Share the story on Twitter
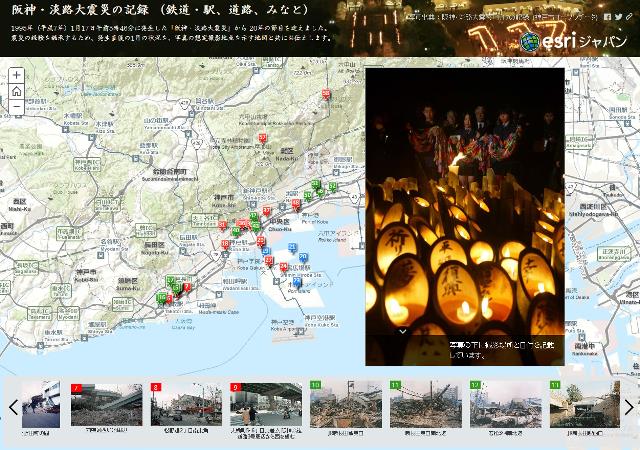 tap(619, 17)
